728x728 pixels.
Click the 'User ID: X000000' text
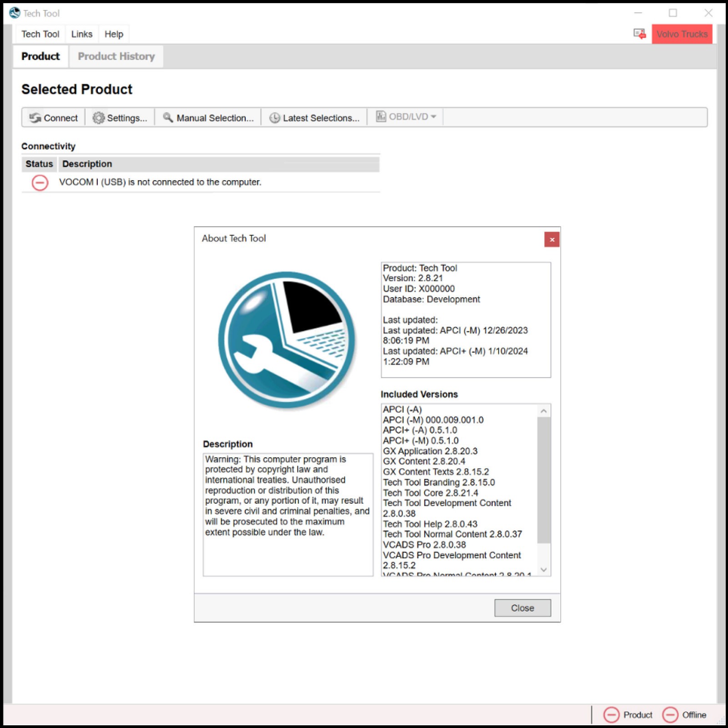point(419,288)
